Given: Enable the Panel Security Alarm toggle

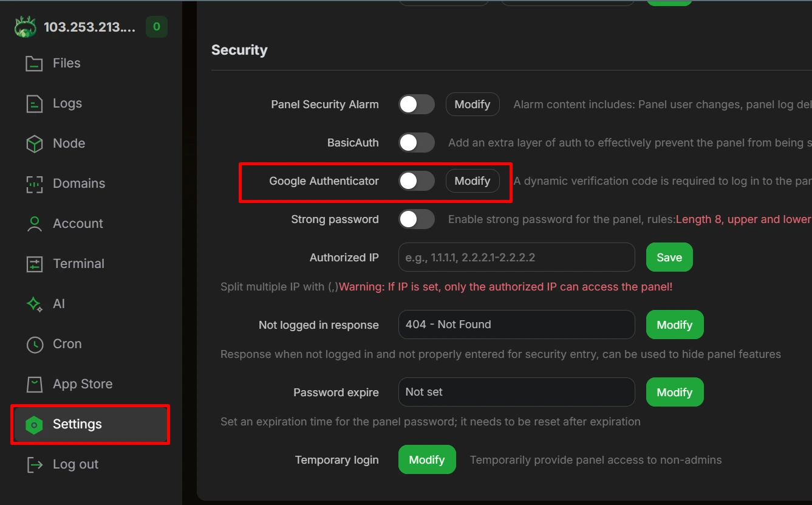Looking at the screenshot, I should coord(417,105).
